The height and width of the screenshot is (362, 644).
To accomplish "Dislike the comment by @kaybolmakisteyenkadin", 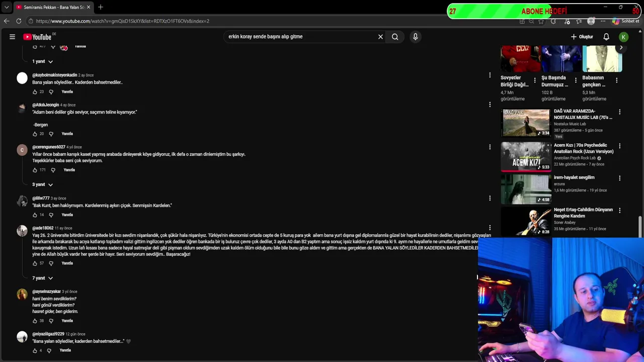I will [x=51, y=92].
